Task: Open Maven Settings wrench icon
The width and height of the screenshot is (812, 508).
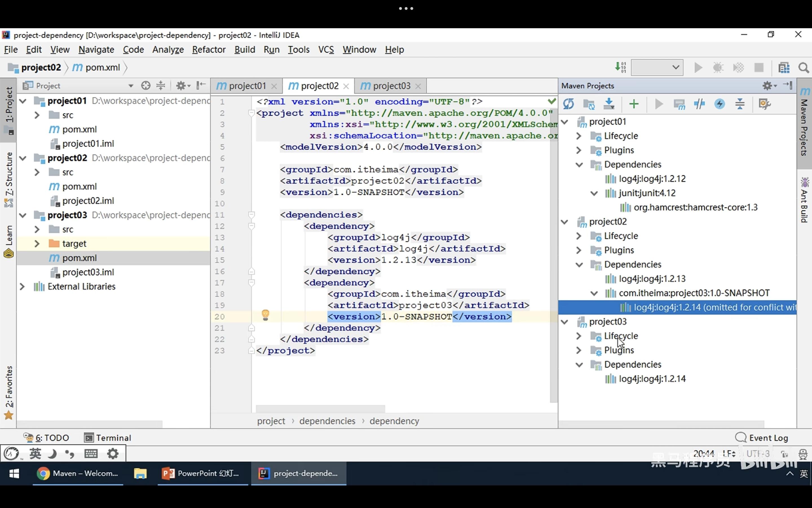Action: 764,104
